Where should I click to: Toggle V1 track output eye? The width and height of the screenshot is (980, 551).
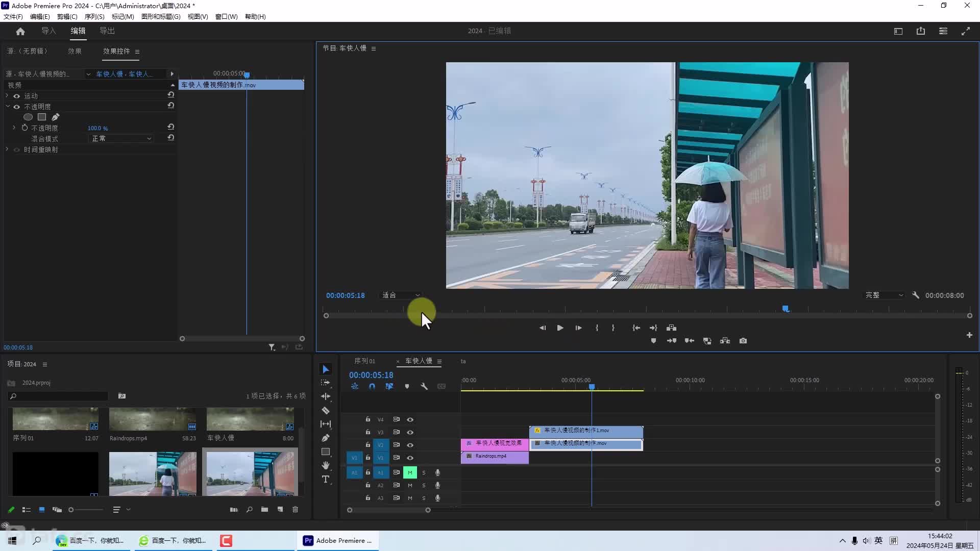[x=410, y=458]
